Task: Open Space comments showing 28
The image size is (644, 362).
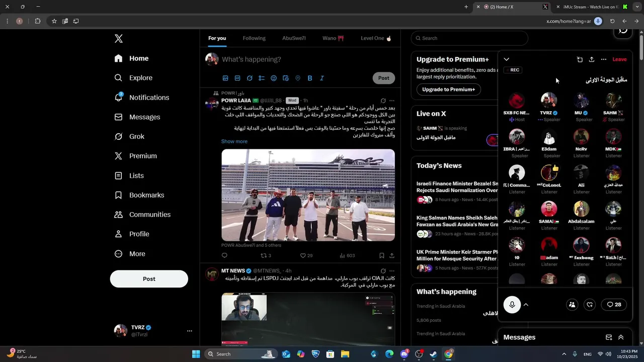Action: pos(614,305)
